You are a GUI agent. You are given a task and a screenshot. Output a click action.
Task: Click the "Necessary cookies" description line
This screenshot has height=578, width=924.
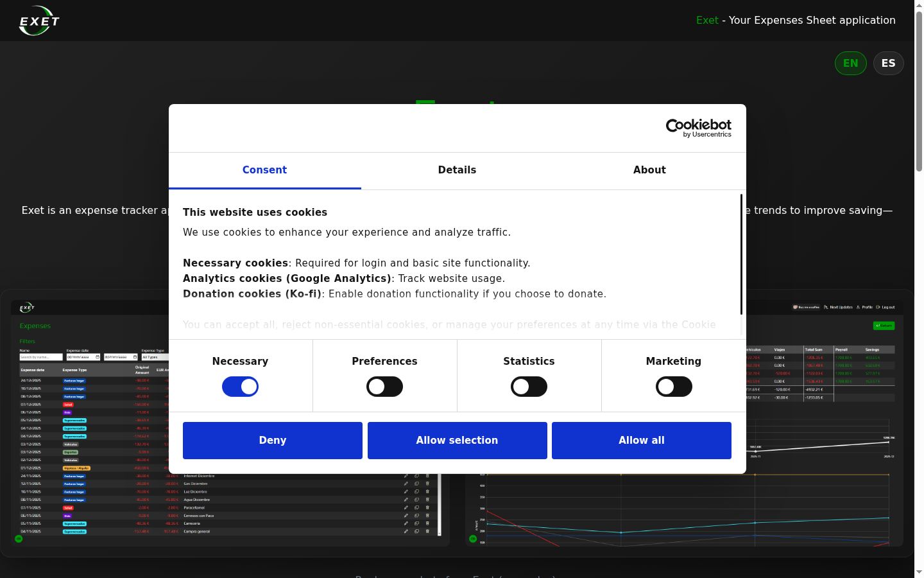357,263
